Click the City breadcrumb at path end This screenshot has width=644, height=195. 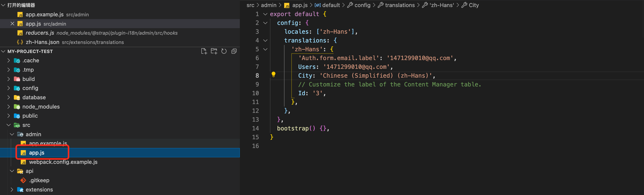(474, 5)
